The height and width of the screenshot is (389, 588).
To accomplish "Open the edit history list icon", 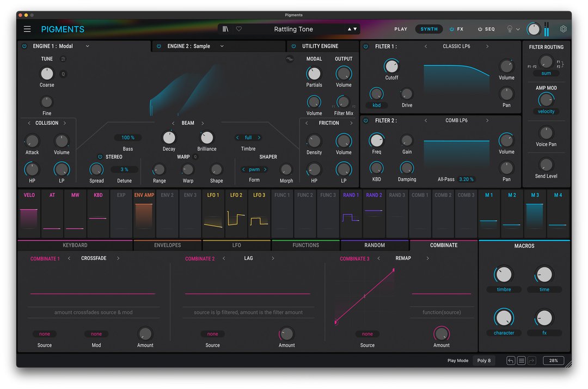I will point(521,361).
